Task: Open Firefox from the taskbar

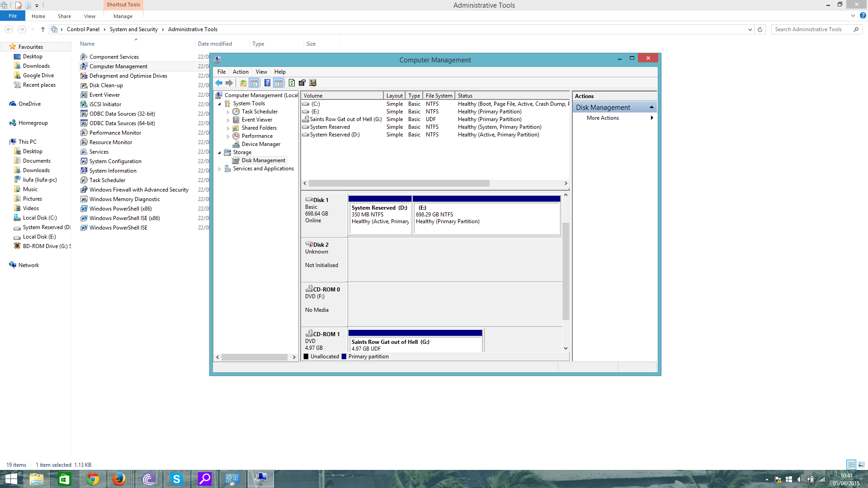Action: pyautogui.click(x=119, y=479)
